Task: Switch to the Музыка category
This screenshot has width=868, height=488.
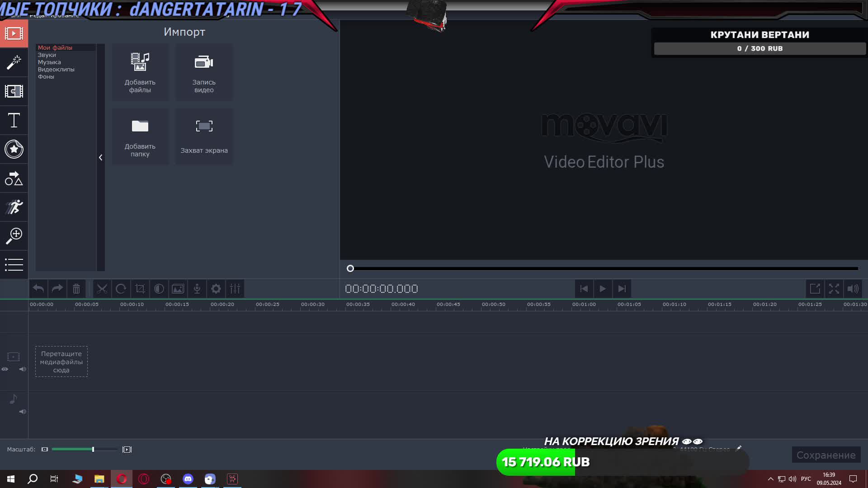Action: (49, 62)
